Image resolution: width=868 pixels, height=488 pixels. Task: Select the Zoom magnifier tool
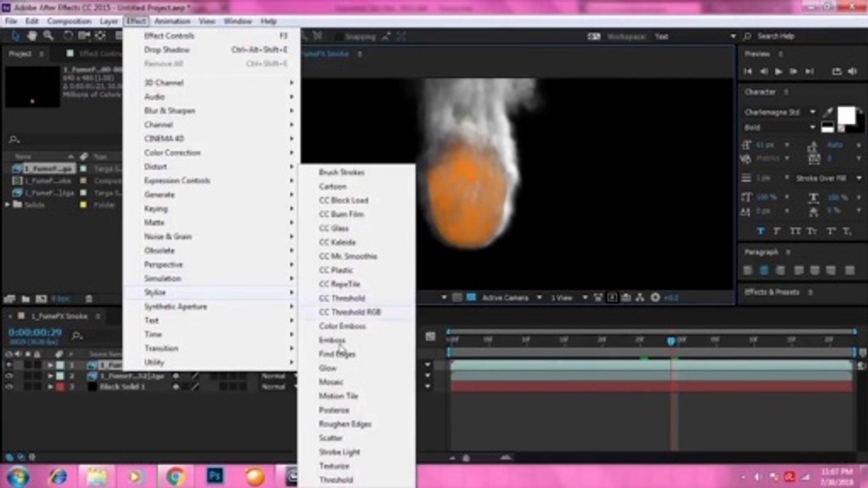coord(48,36)
